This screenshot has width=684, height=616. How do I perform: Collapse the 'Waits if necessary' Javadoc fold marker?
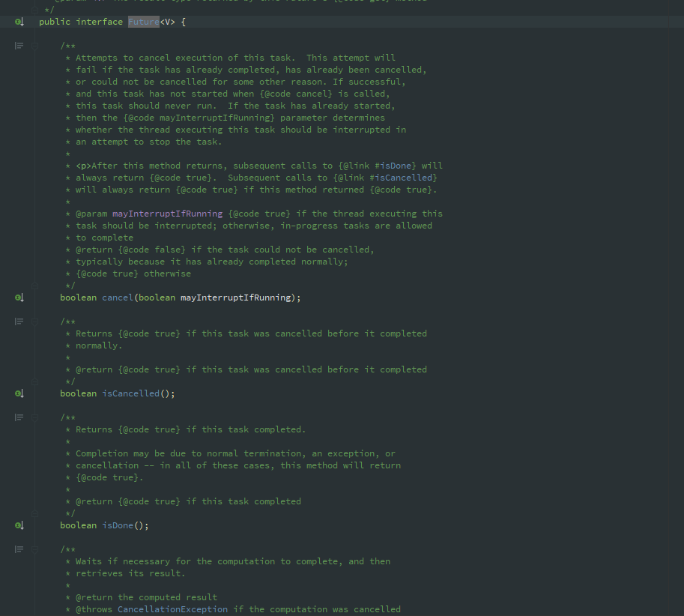(35, 549)
